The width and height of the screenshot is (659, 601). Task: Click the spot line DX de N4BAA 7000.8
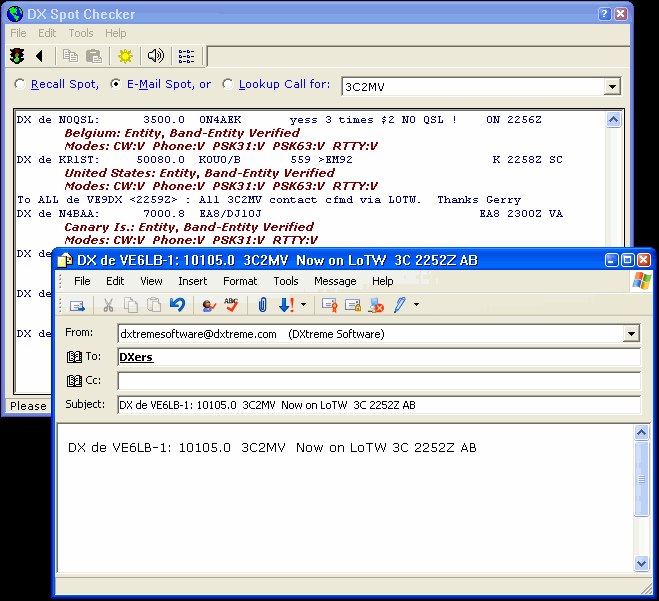pyautogui.click(x=290, y=214)
